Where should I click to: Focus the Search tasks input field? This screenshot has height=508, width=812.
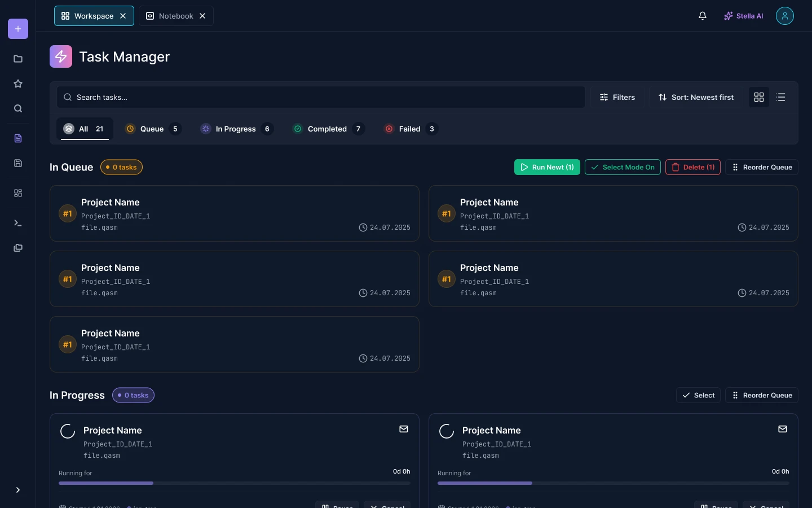(x=321, y=97)
